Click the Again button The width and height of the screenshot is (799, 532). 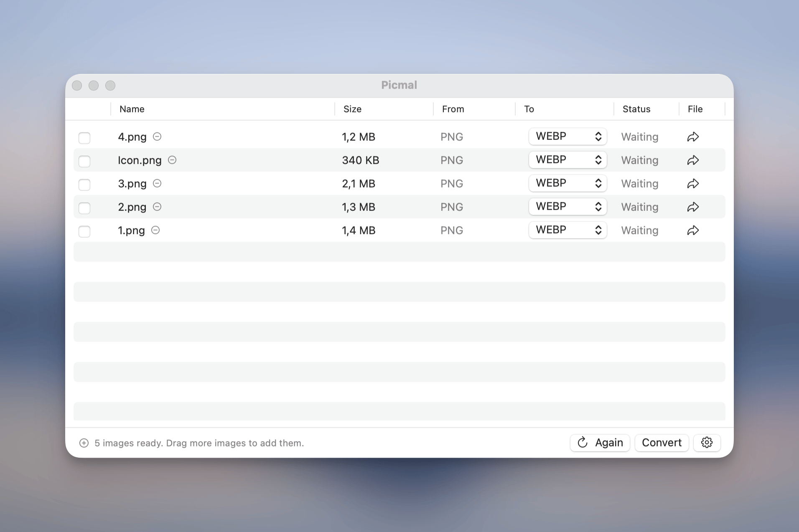(x=600, y=443)
